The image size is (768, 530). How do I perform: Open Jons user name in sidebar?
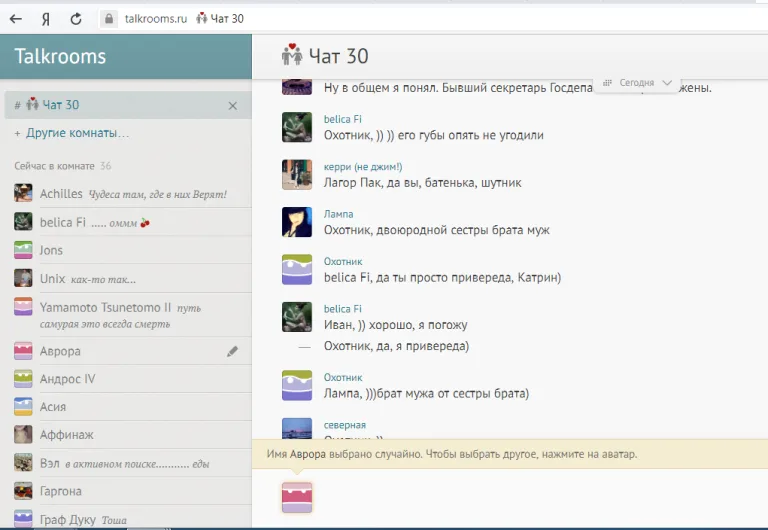pos(51,250)
